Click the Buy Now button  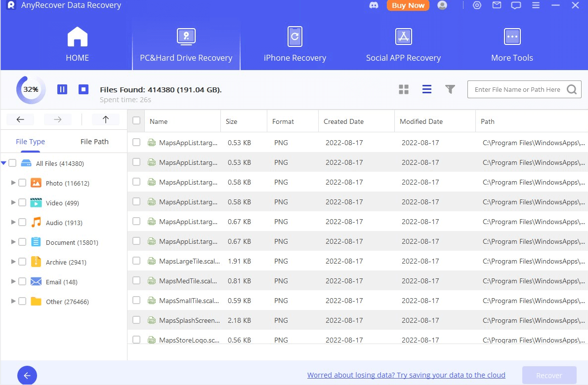click(408, 5)
